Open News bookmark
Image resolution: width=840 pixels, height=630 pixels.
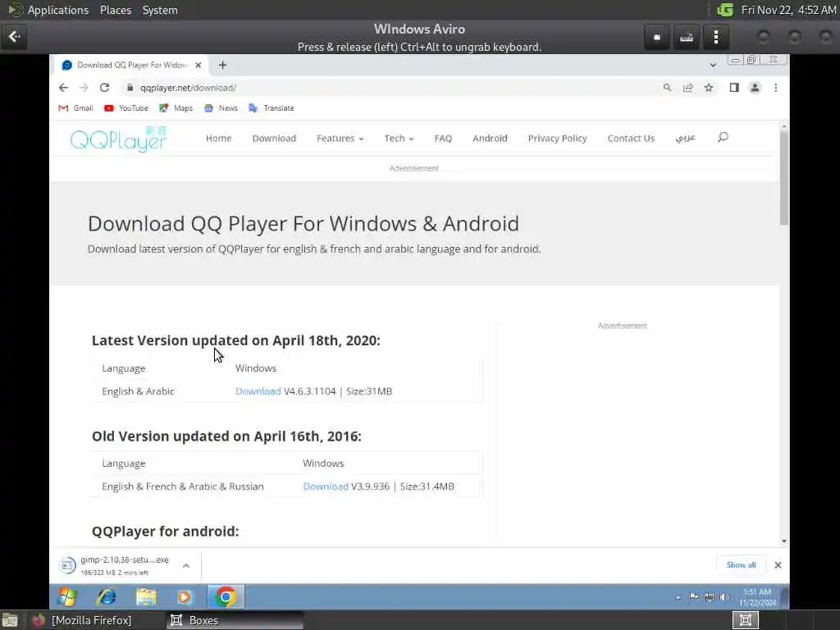221,108
